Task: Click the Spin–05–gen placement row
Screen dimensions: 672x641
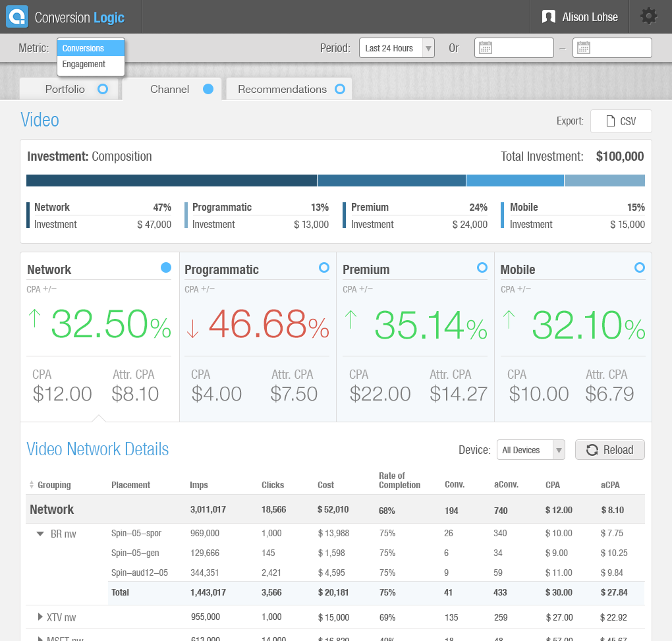Action: pos(135,553)
